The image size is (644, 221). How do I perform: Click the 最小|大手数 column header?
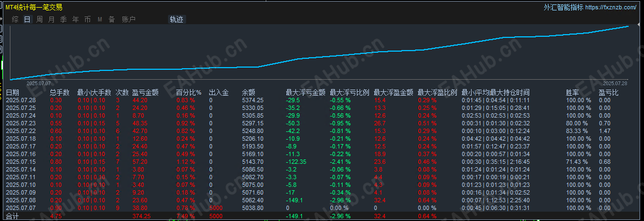click(x=94, y=92)
